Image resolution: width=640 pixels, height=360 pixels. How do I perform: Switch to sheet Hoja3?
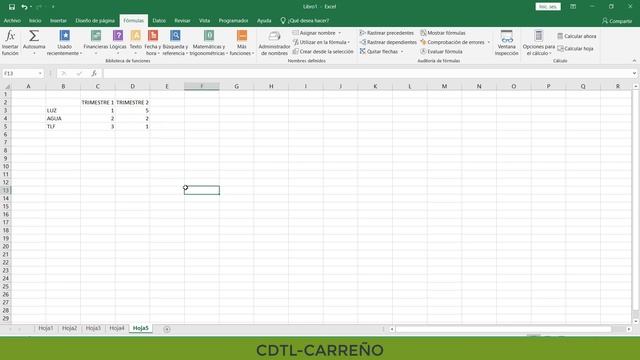click(93, 328)
